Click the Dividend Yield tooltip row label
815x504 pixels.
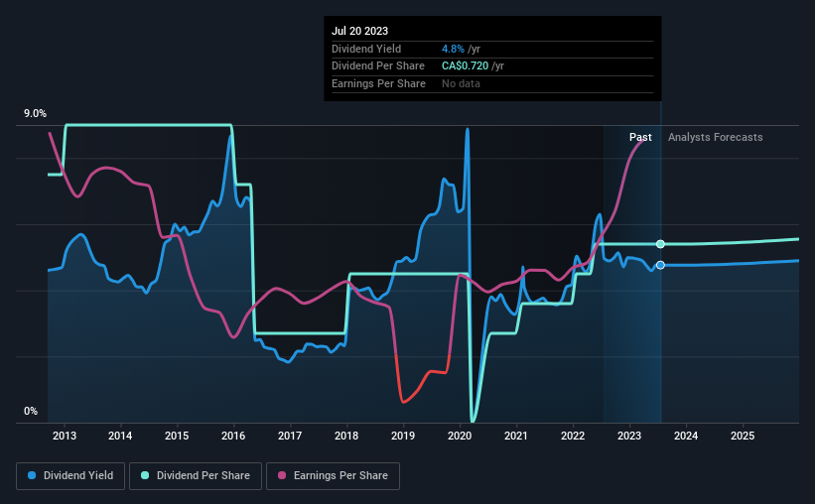tap(366, 49)
